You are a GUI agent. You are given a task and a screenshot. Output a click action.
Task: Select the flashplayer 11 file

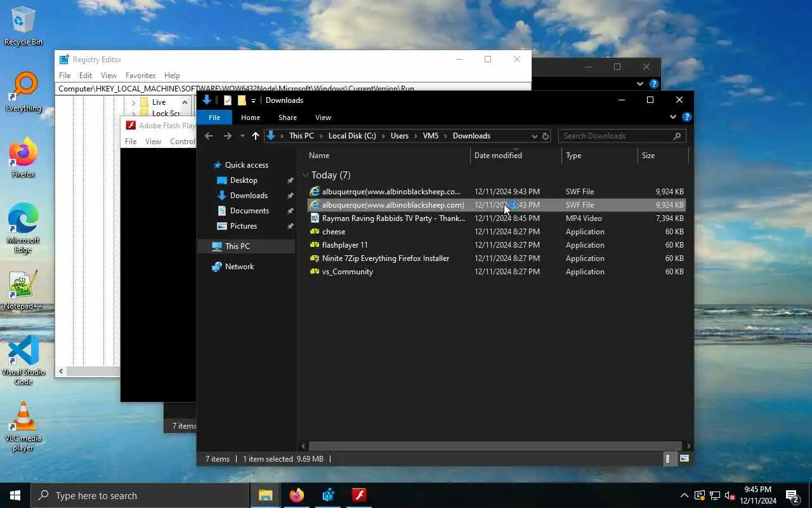496,245
